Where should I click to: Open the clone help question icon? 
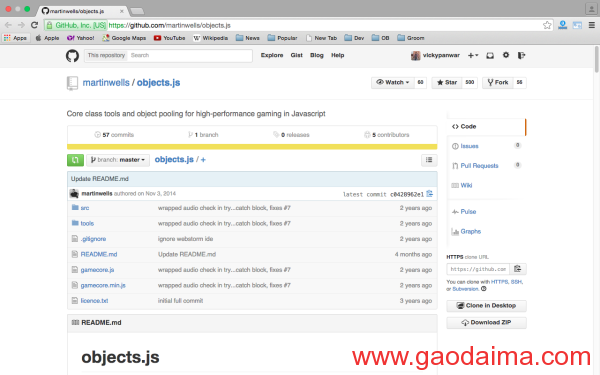484,289
